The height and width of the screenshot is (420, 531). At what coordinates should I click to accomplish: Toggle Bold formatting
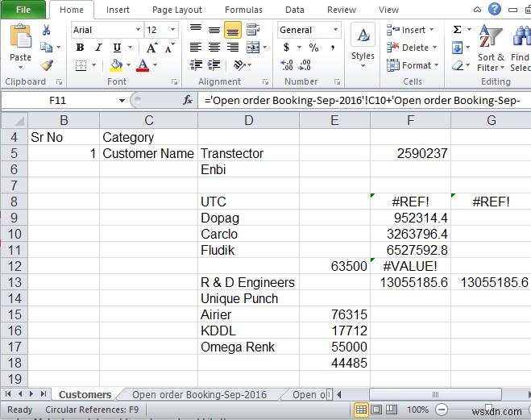pos(80,48)
